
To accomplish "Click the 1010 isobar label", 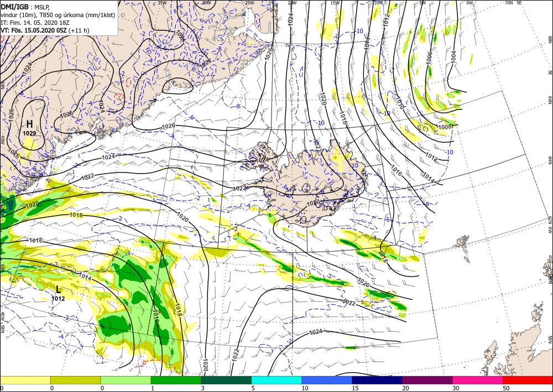I will click(x=400, y=103).
